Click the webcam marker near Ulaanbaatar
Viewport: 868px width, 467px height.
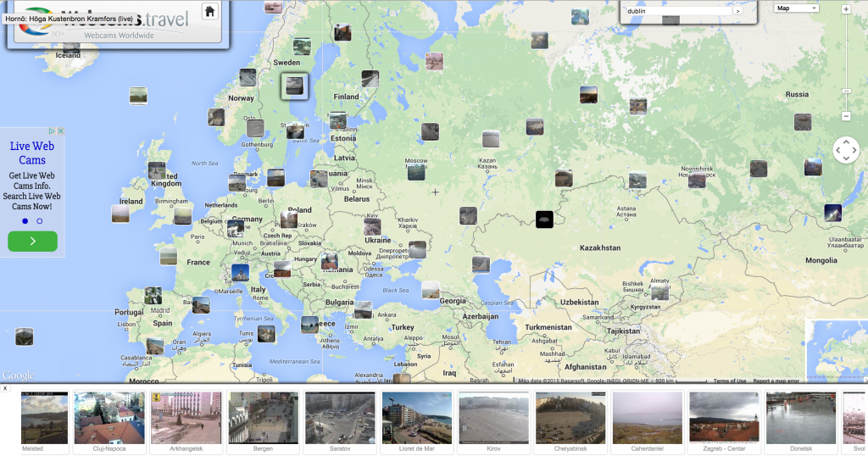tap(832, 213)
